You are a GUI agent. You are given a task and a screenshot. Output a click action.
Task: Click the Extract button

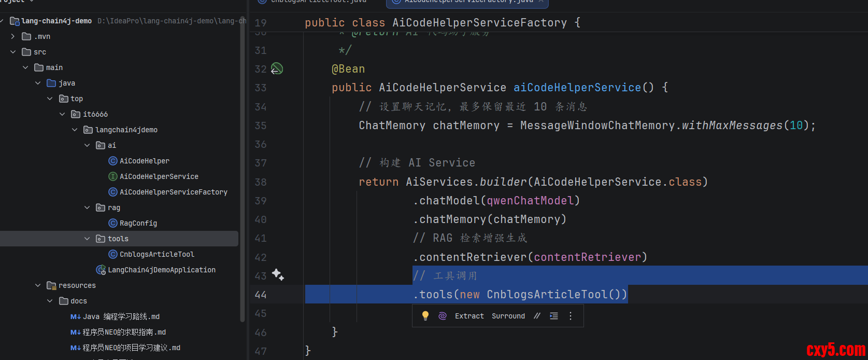469,316
